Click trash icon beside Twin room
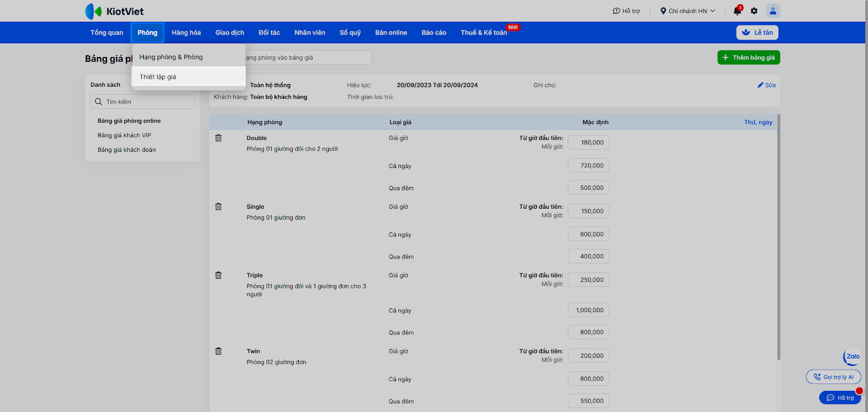The height and width of the screenshot is (412, 868). tap(218, 351)
